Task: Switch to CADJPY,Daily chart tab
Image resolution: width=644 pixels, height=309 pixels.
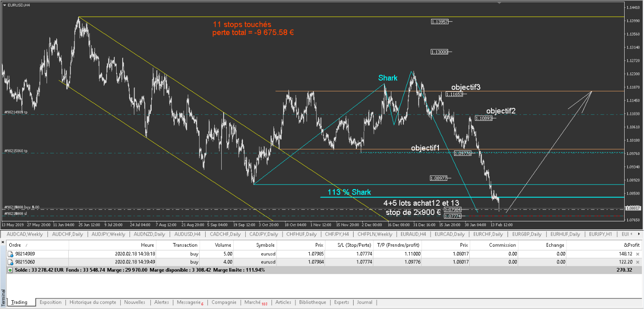Action: point(265,234)
